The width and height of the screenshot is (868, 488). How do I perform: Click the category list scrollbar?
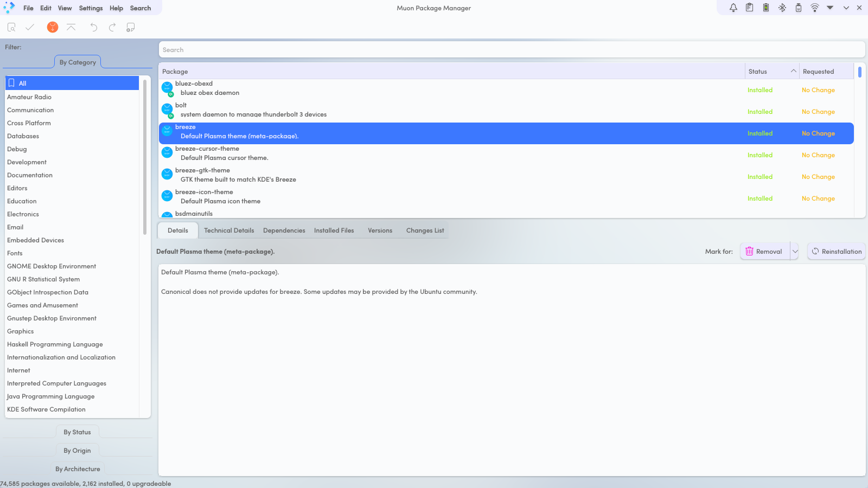tap(145, 157)
